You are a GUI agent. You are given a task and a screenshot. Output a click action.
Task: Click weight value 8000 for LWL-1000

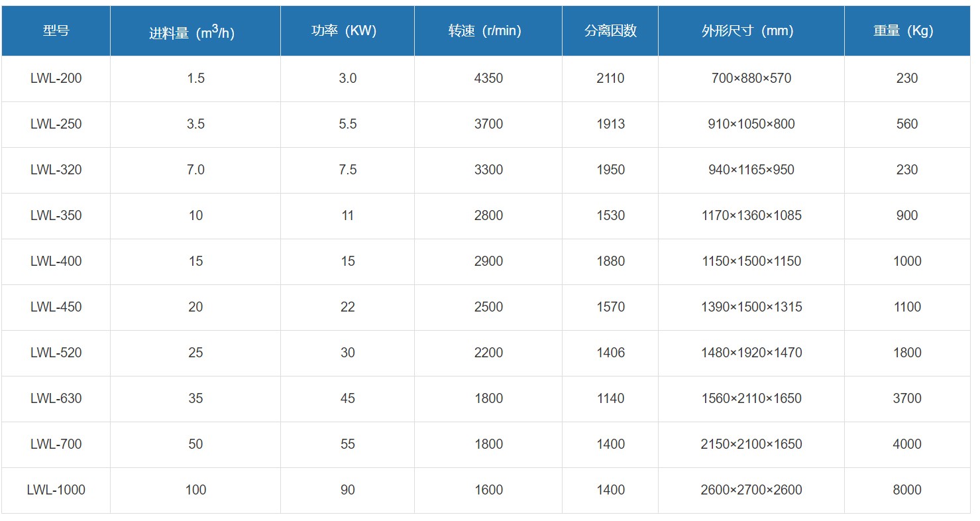(907, 490)
